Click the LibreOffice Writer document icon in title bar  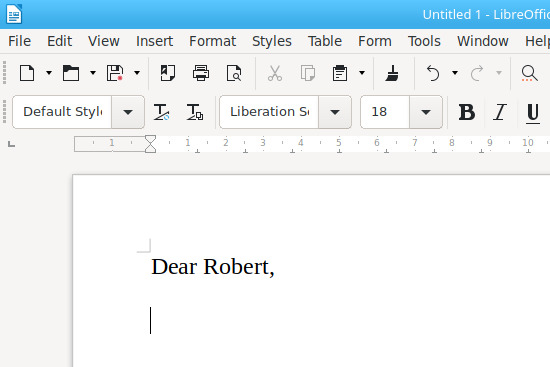(14, 14)
